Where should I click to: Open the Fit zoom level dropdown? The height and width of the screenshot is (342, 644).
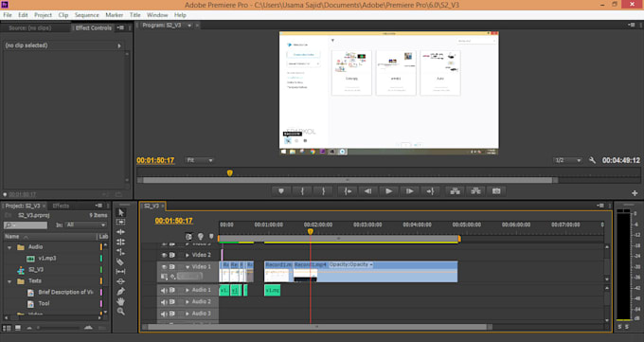tap(200, 160)
